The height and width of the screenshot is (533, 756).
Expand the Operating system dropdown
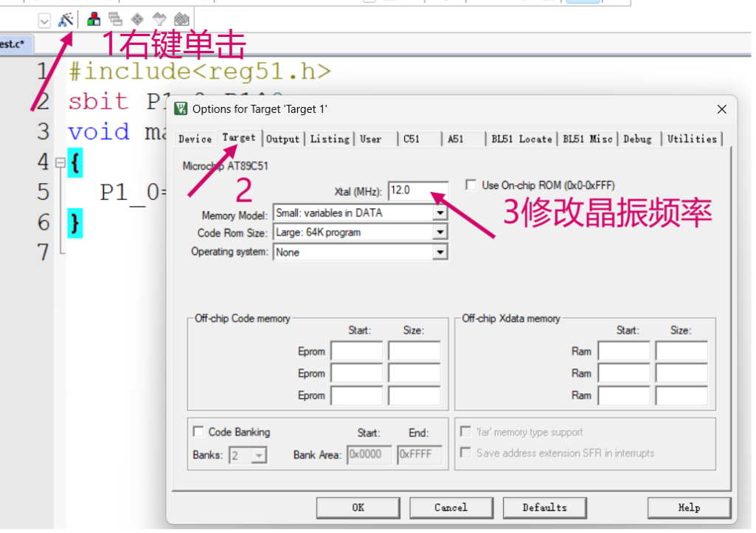[440, 252]
